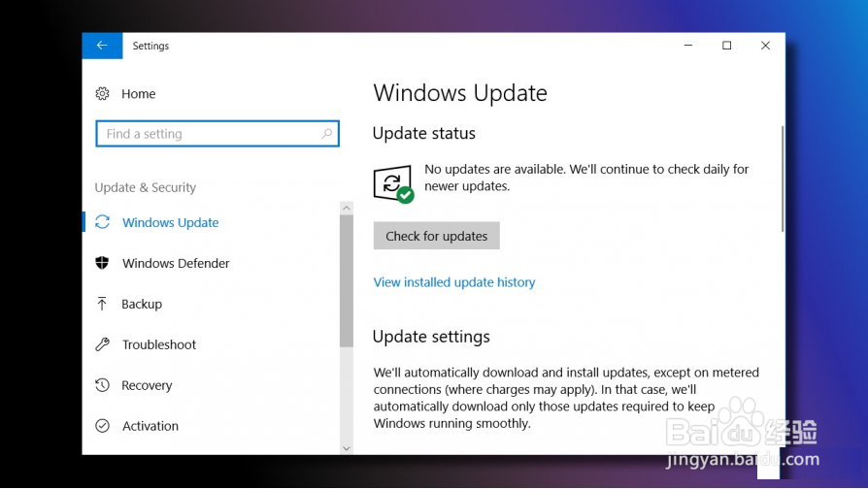Click the Windows Update page title

(x=460, y=93)
